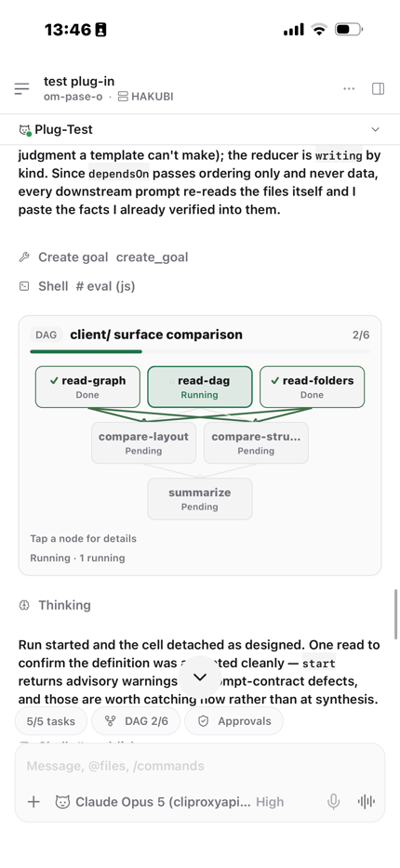Screen dimensions: 400x868
Task: Open the Claude Opus 5 model selector
Action: tap(154, 802)
